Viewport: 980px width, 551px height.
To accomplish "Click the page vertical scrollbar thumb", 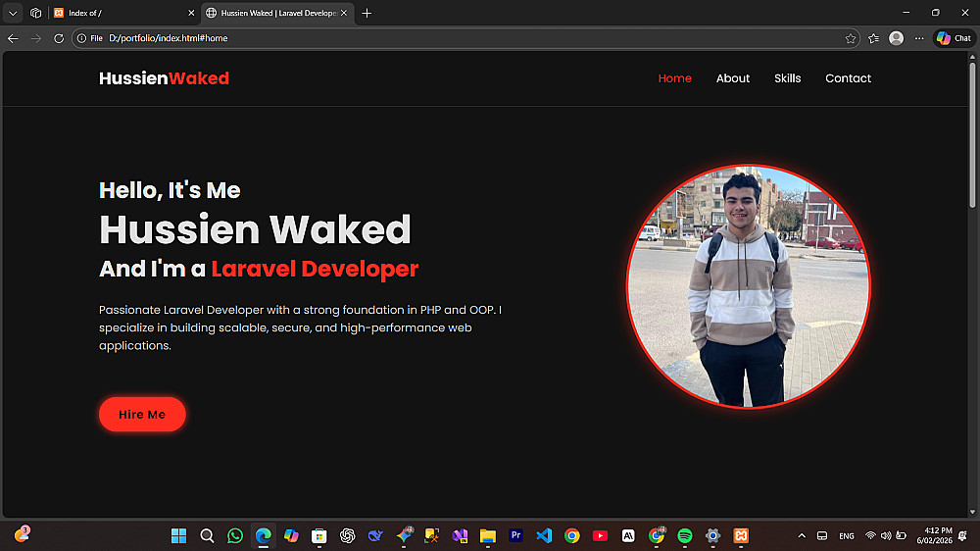I will point(972,134).
